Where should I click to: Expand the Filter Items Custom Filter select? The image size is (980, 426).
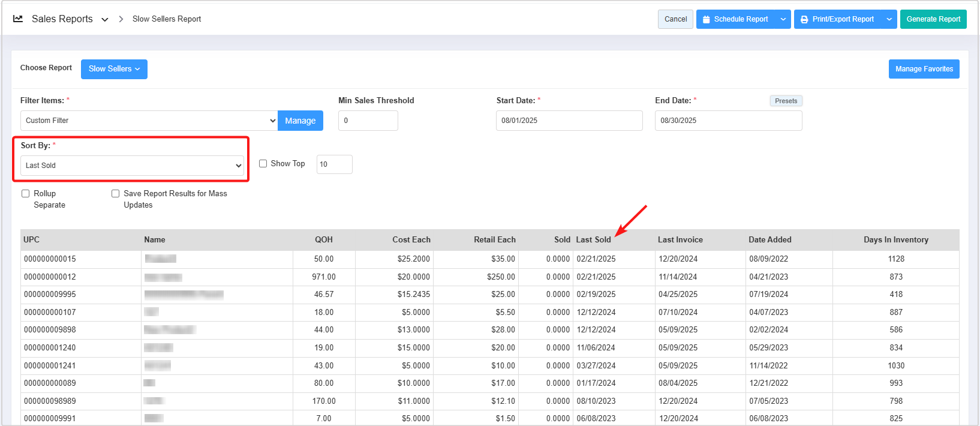(149, 121)
